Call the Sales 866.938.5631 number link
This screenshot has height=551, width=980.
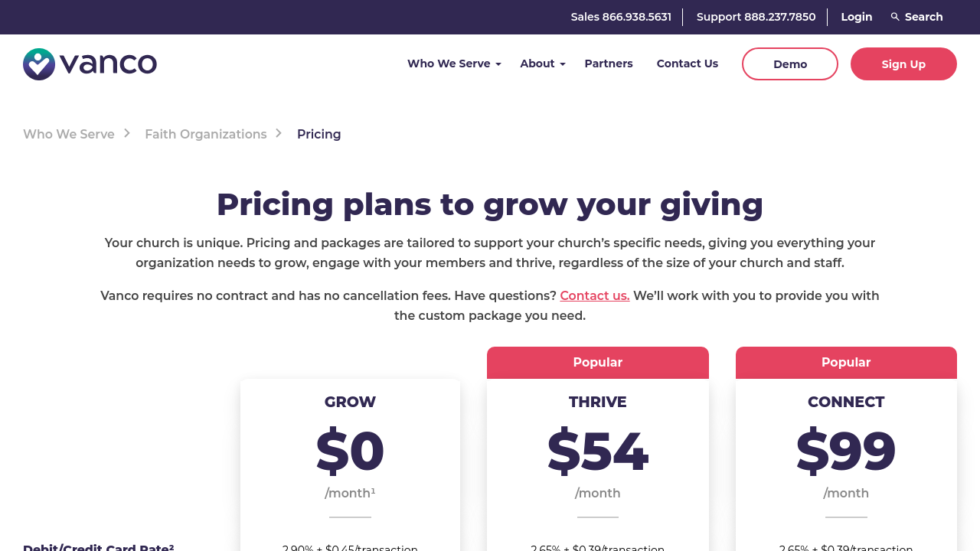(621, 17)
